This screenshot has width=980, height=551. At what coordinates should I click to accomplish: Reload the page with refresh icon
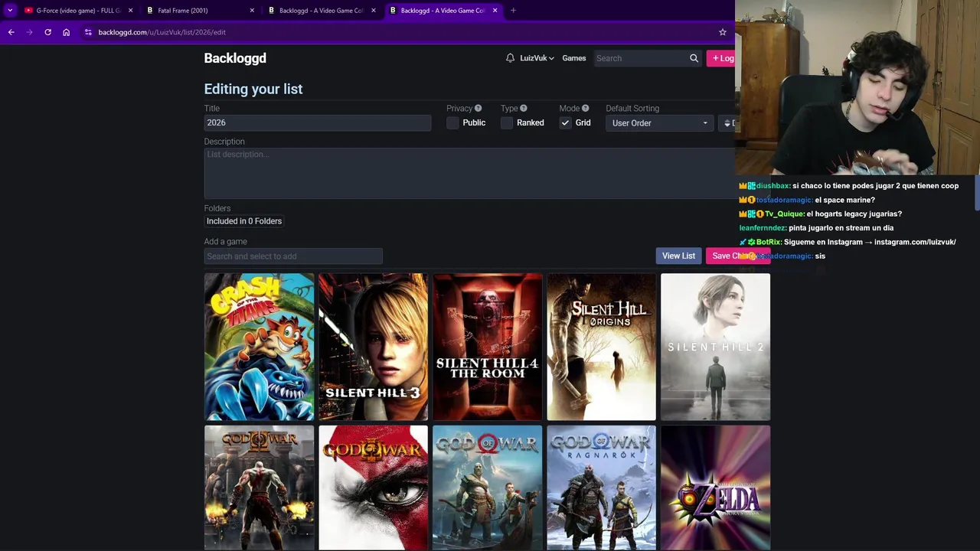point(47,32)
